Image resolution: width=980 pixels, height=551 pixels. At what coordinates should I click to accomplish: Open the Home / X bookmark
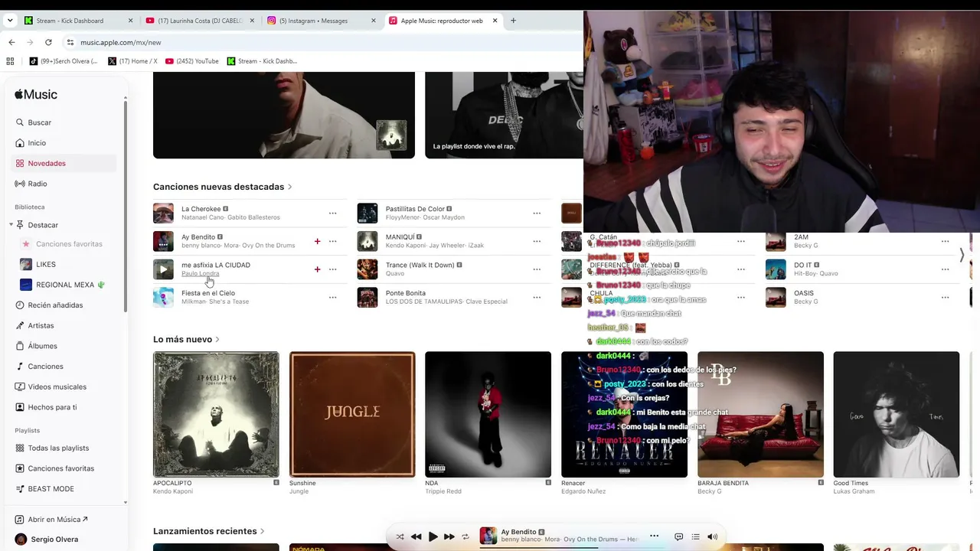[132, 61]
